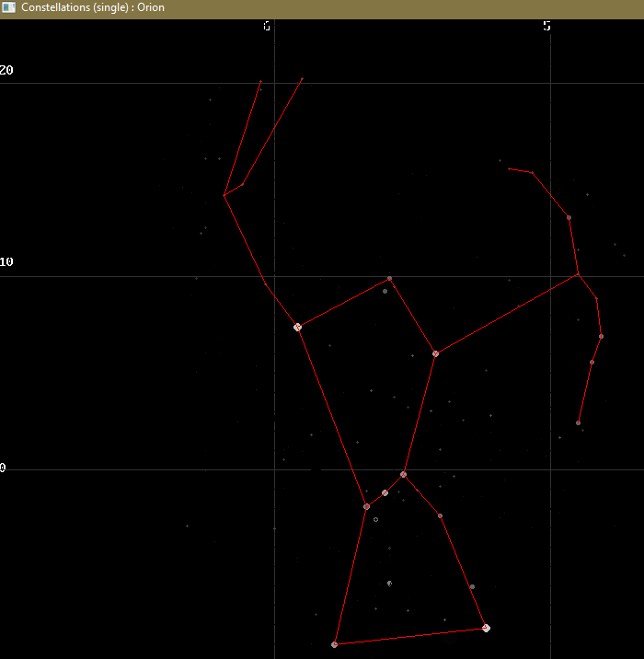
Task: Click the declination label '0'
Action: pyautogui.click(x=3, y=468)
